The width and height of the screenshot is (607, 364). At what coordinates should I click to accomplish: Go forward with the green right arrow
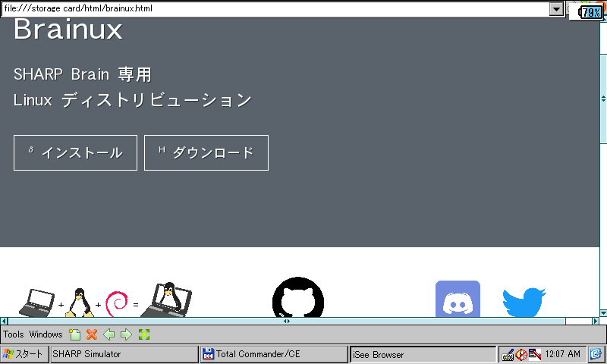coord(126,334)
